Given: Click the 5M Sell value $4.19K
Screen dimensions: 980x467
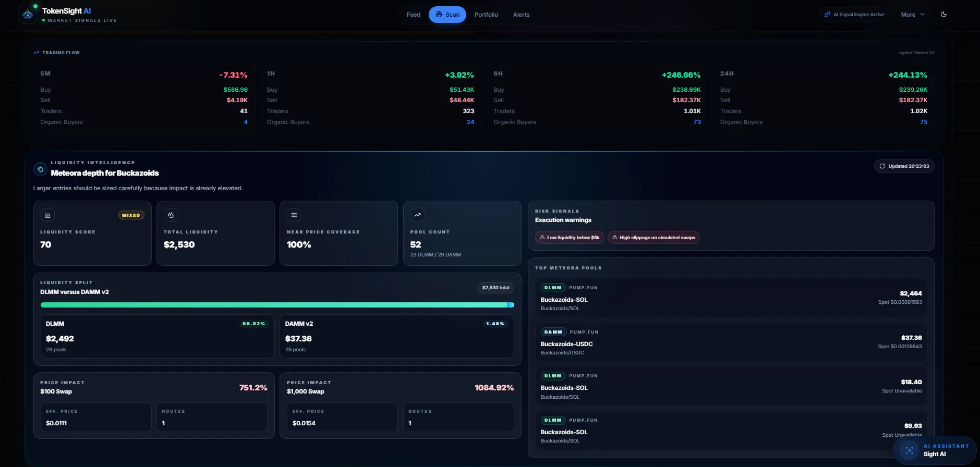Looking at the screenshot, I should pos(237,100).
